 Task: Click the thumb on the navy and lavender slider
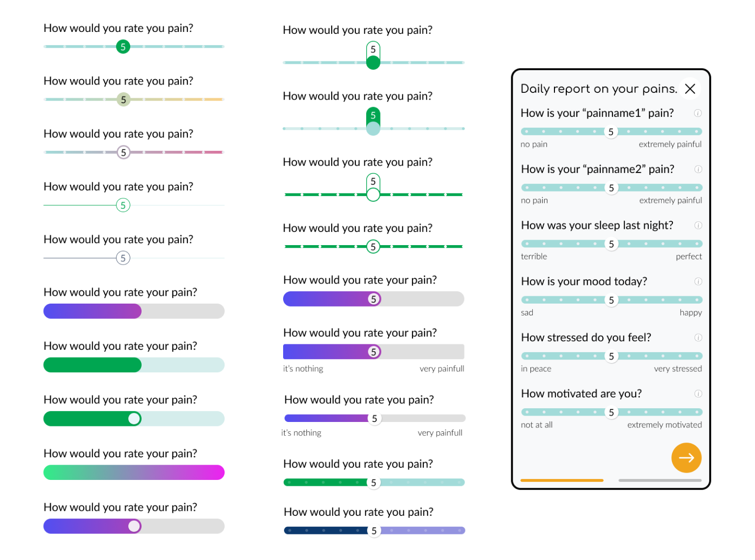pos(374,531)
